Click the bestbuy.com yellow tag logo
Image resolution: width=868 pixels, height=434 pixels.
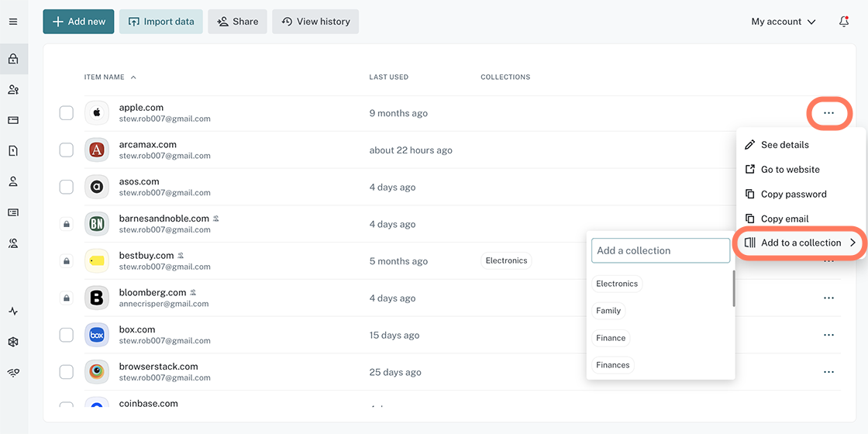pyautogui.click(x=97, y=260)
